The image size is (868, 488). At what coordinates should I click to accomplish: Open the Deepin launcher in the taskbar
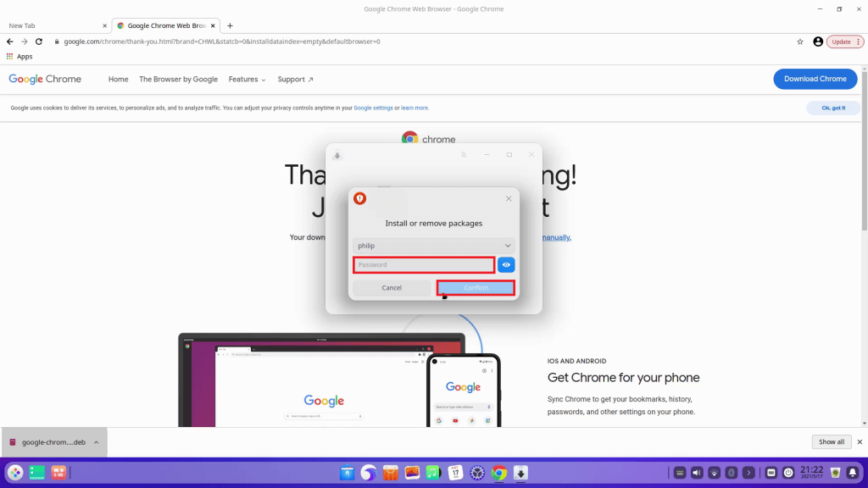click(x=15, y=473)
